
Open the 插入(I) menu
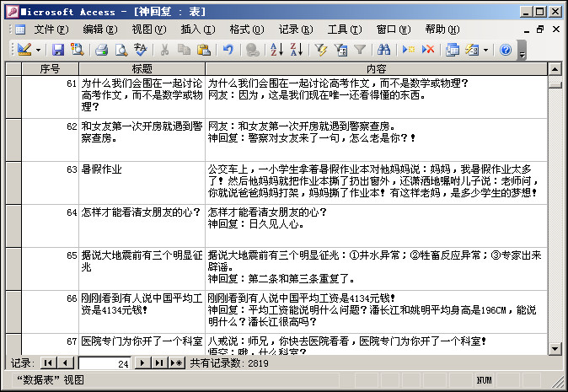click(198, 30)
